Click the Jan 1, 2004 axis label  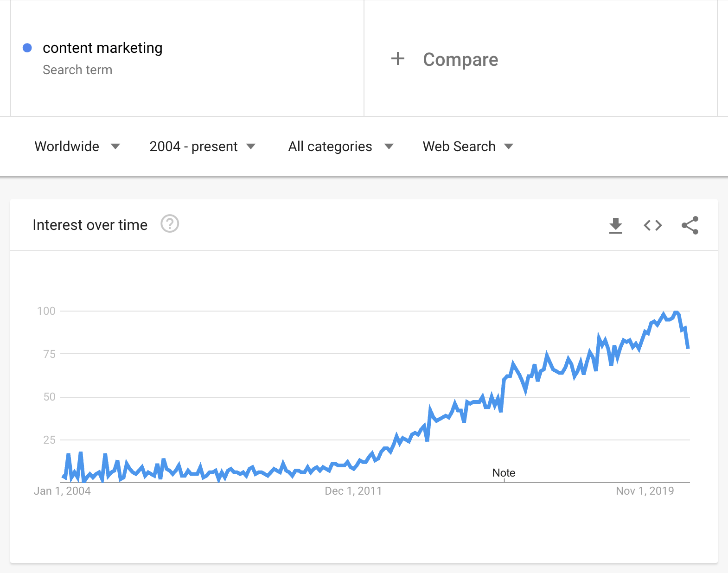(62, 491)
